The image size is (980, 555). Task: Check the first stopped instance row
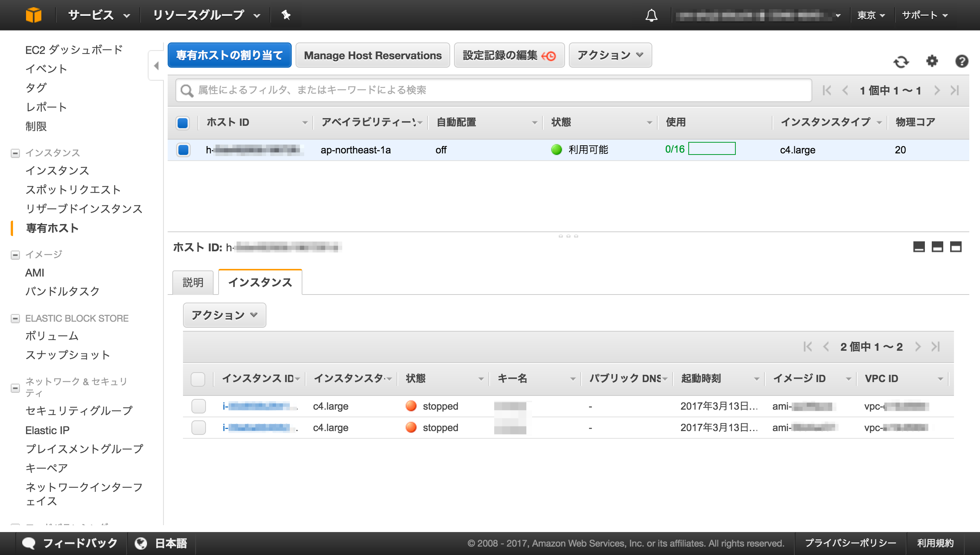pyautogui.click(x=198, y=406)
